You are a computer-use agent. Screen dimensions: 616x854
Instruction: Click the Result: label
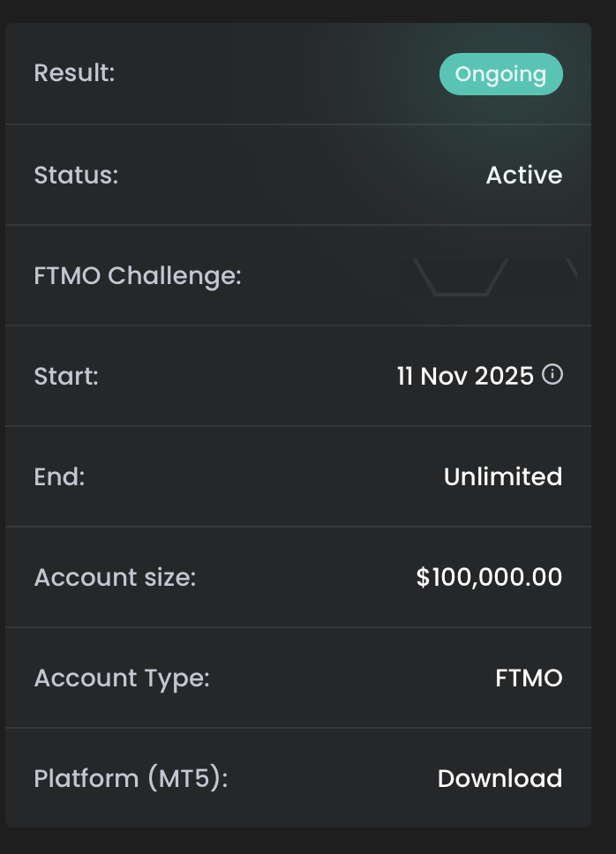(x=74, y=72)
